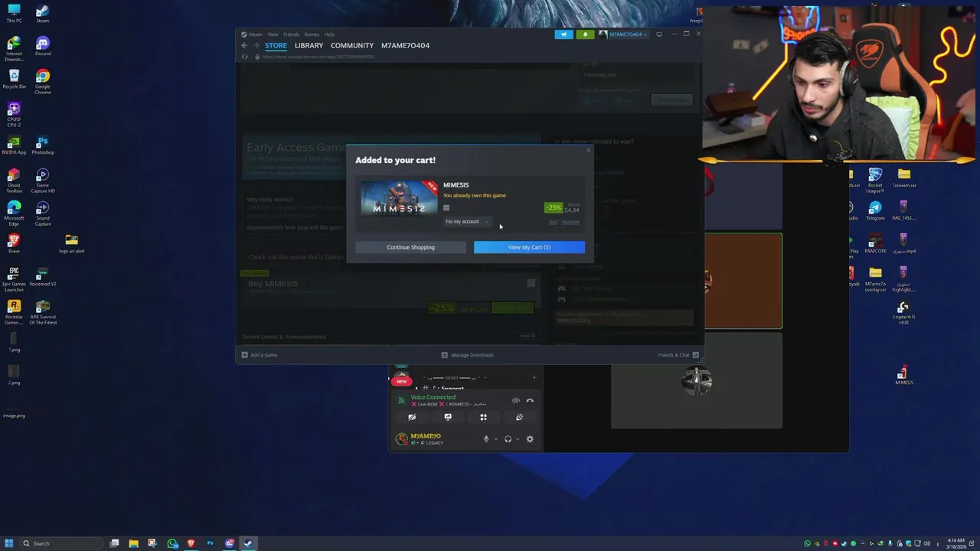The height and width of the screenshot is (551, 980).
Task: Click the plus icon beside the TICKET category
Action: click(534, 377)
